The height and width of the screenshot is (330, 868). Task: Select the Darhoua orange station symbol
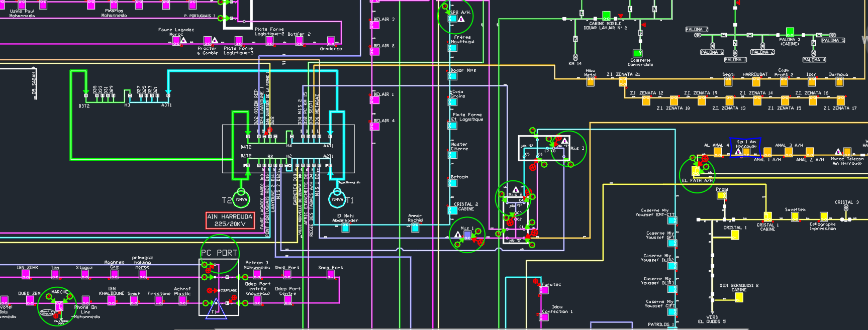tap(839, 81)
